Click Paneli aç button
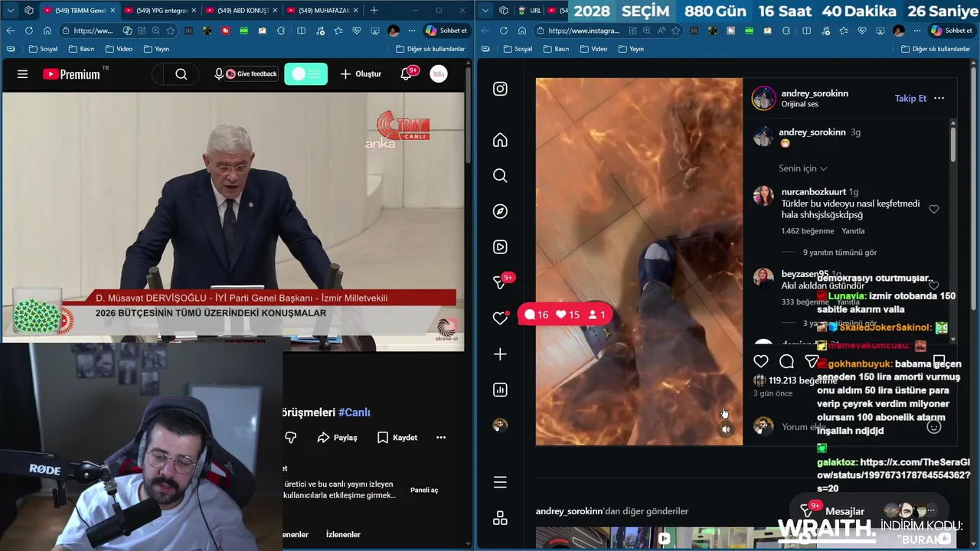This screenshot has height=551, width=980. (x=424, y=491)
